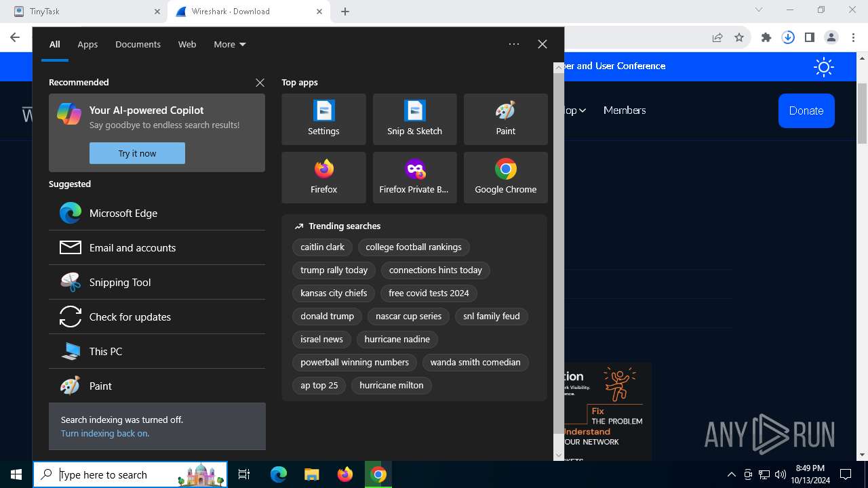Open Chrome three-dot menu
Viewport: 868px width, 488px height.
pos(852,38)
